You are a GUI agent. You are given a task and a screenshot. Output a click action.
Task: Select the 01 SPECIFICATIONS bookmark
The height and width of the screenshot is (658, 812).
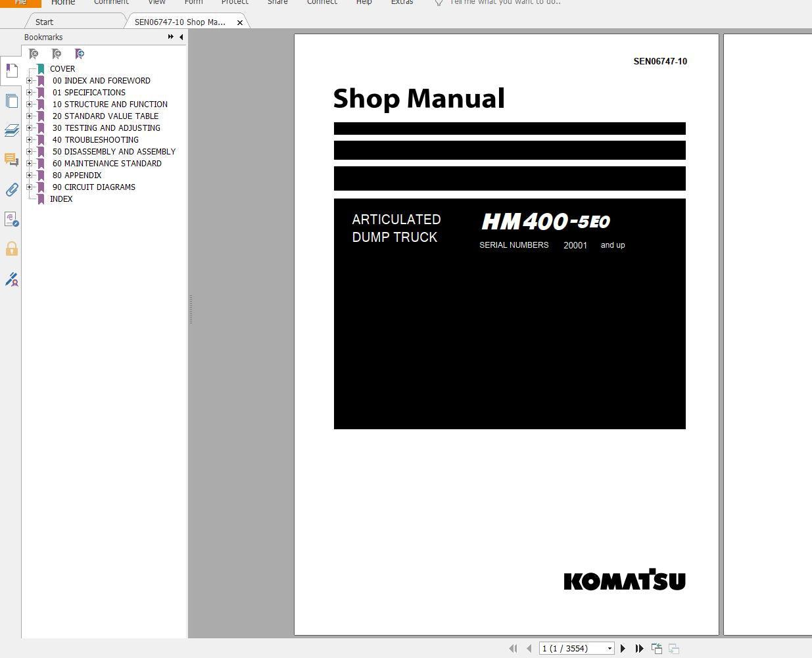click(89, 92)
